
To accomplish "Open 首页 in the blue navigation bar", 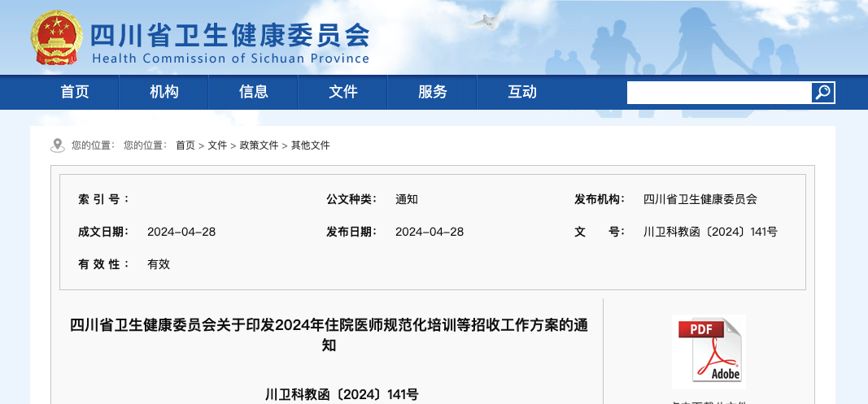I will (75, 92).
